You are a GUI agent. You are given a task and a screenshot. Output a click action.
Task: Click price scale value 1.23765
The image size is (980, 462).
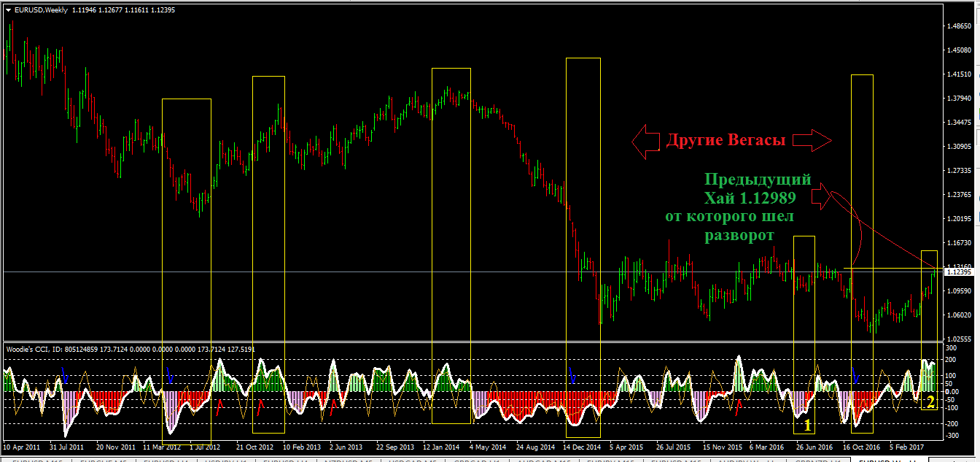coord(958,194)
